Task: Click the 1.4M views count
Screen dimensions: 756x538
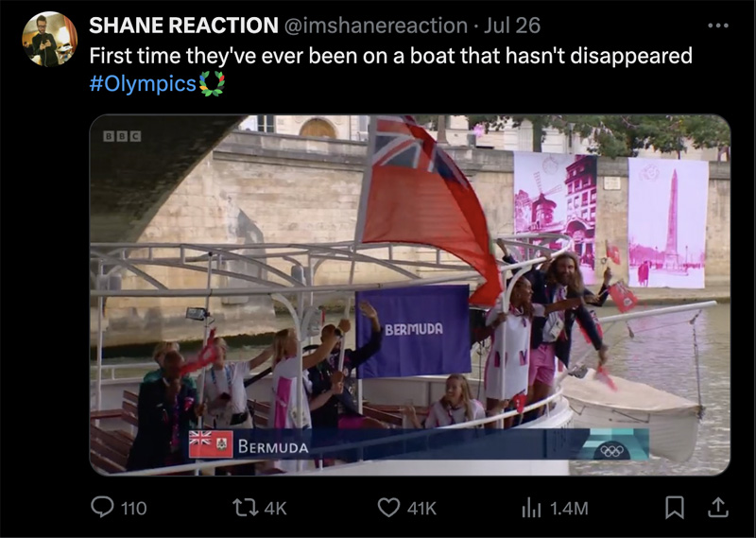Action: (569, 509)
